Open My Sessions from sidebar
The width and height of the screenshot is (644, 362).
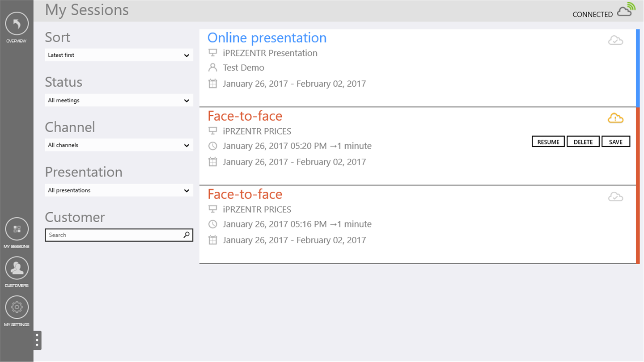[17, 229]
